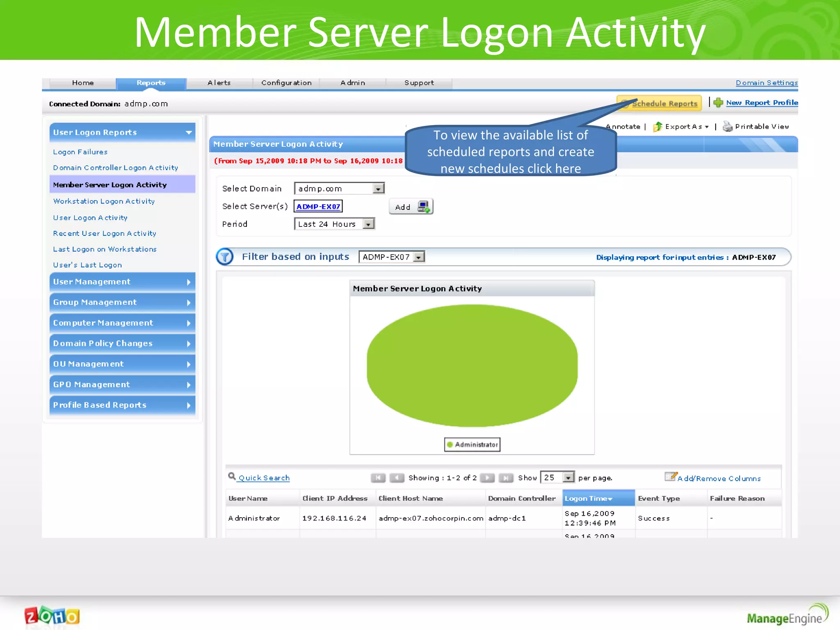Sort by the Failure Reason column
The image size is (840, 630).
click(737, 499)
